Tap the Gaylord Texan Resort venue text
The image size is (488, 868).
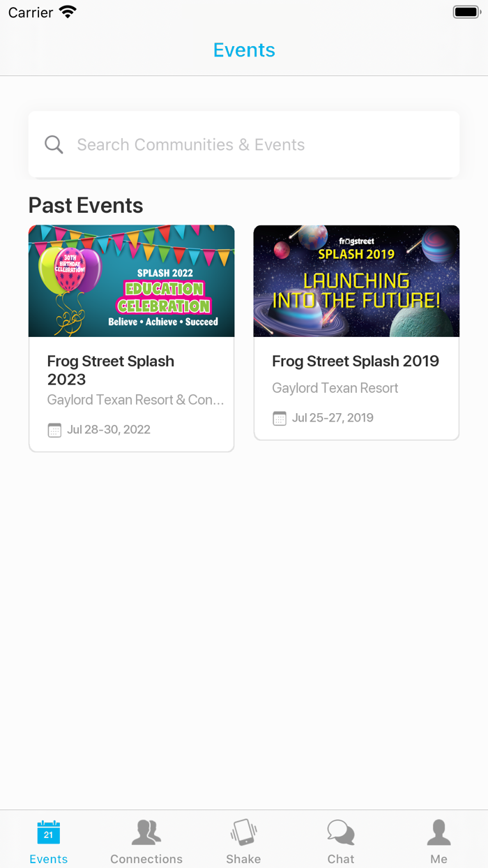[335, 387]
